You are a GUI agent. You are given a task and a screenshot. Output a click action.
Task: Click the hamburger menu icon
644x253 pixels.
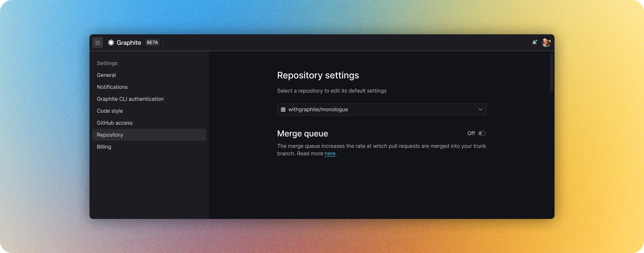tap(98, 42)
